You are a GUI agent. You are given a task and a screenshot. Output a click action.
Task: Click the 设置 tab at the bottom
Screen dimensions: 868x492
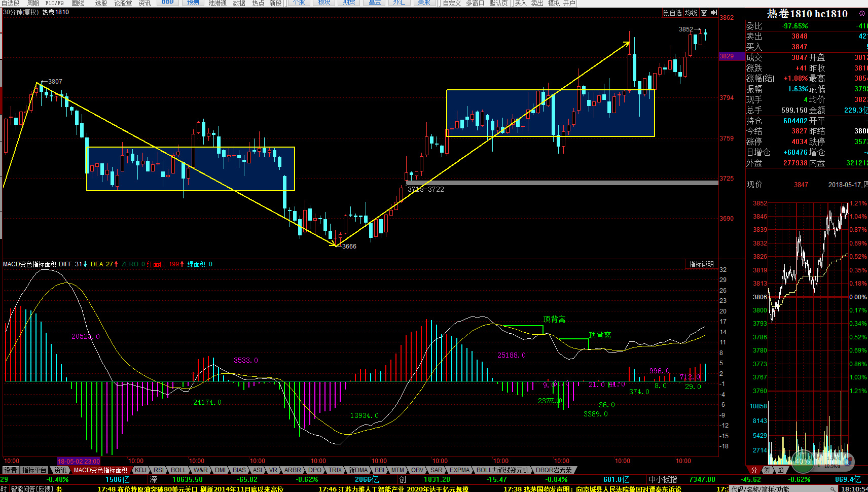pos(11,470)
